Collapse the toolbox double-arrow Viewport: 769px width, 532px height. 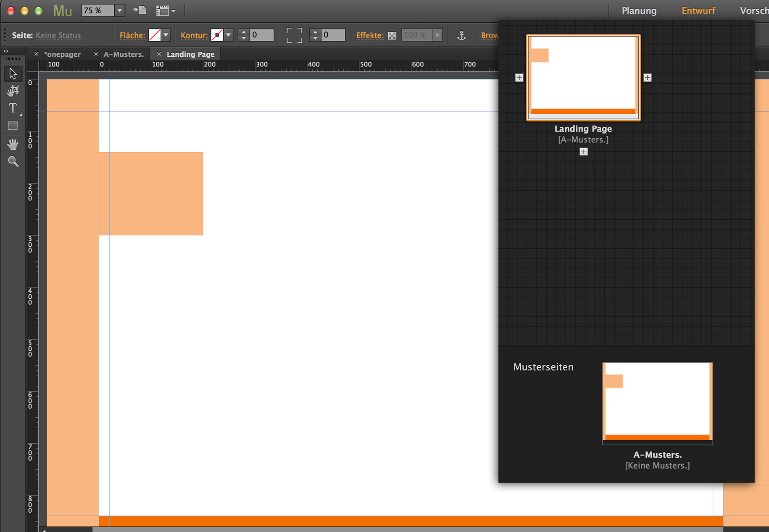6,51
